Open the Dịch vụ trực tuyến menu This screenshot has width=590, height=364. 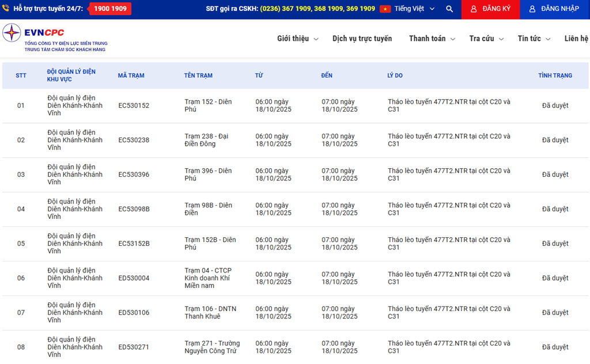pyautogui.click(x=362, y=39)
